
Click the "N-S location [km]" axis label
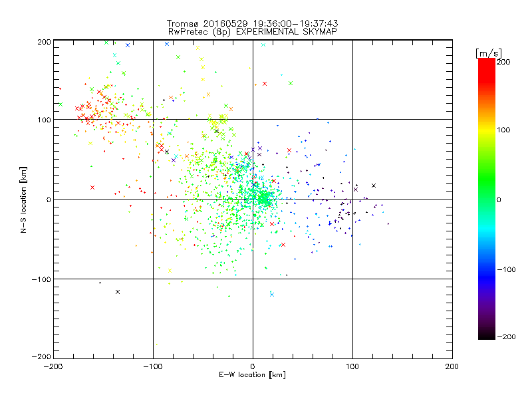point(23,199)
